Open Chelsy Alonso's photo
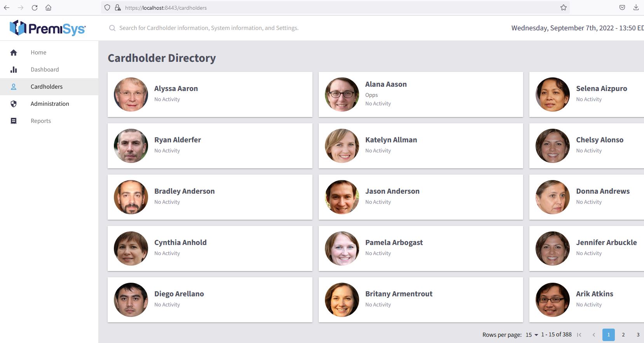The height and width of the screenshot is (343, 644). 553,146
